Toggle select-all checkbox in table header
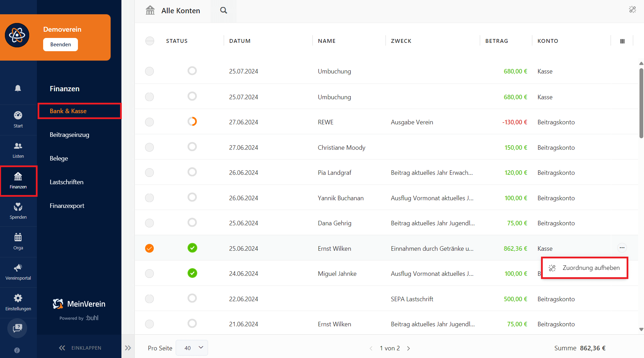 150,41
